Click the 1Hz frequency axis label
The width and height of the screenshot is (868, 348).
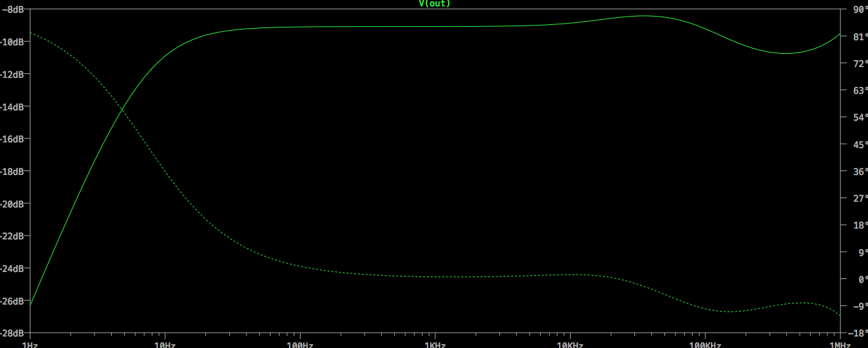click(30, 345)
